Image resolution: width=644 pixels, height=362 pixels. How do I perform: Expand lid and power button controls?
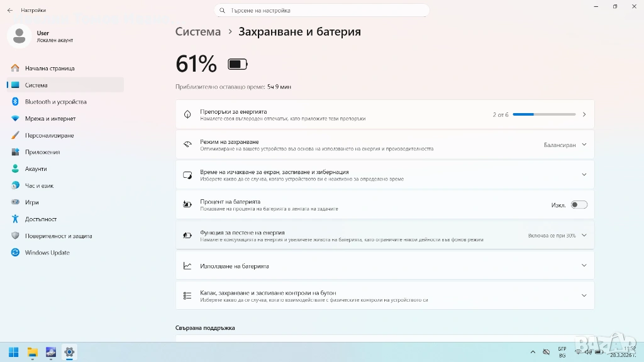pyautogui.click(x=584, y=295)
